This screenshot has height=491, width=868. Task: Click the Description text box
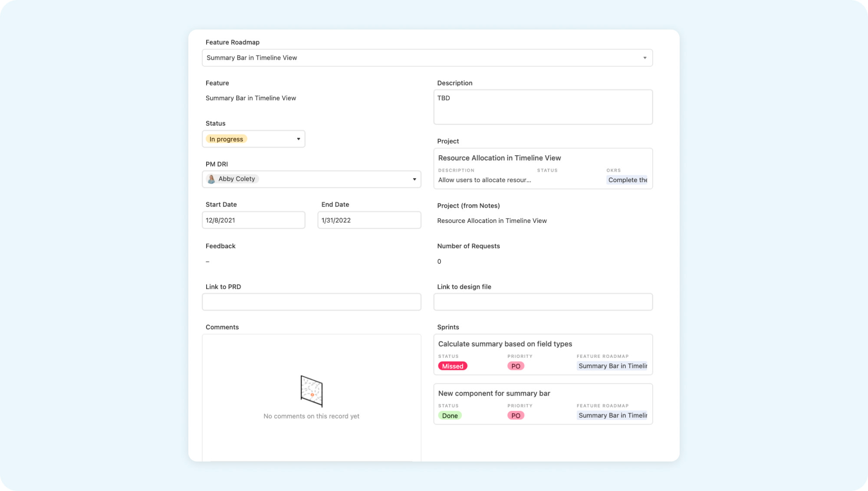(542, 107)
